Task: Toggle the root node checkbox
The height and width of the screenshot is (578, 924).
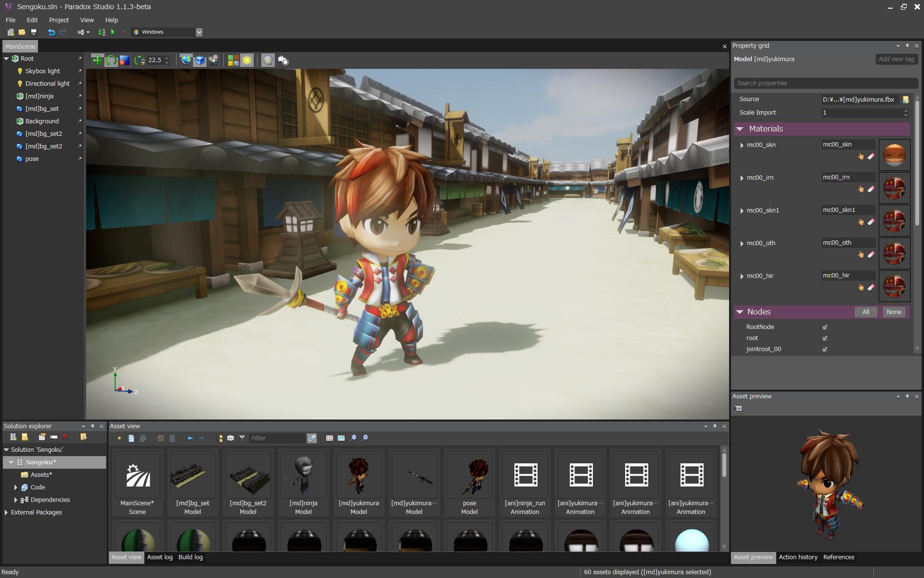Action: pyautogui.click(x=825, y=338)
